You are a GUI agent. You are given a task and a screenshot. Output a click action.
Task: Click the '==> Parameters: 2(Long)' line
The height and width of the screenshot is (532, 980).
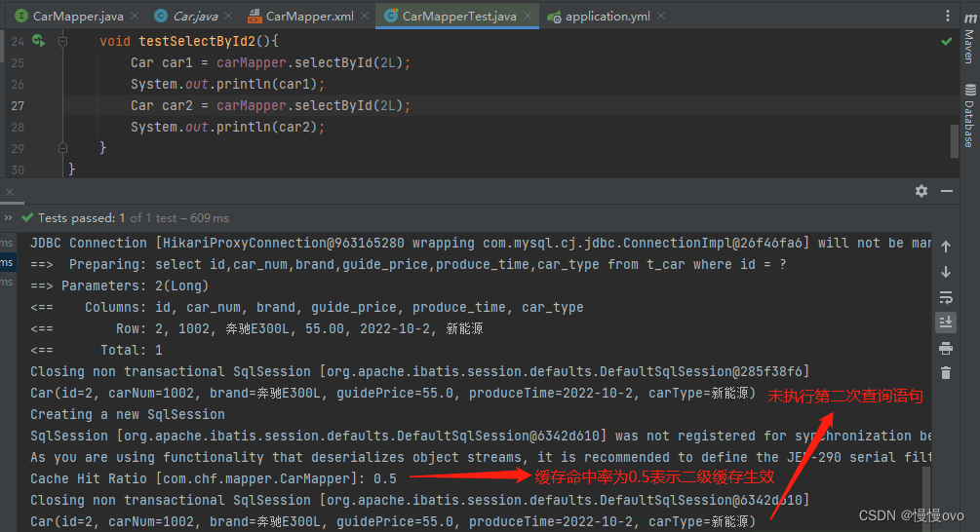click(119, 286)
